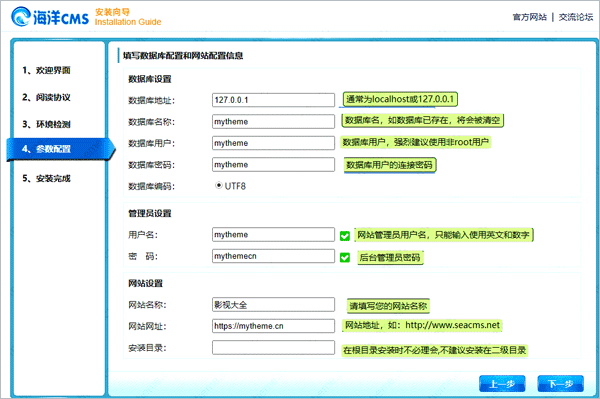Open the 交流论坛 link

pos(576,17)
